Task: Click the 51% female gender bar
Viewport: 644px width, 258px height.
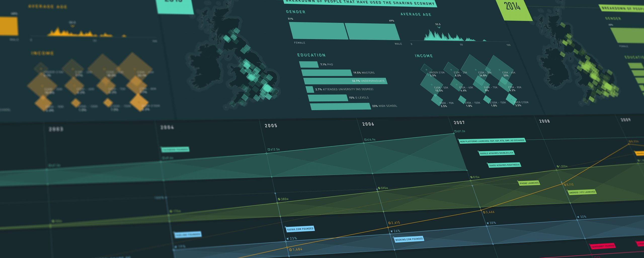Action: (319, 30)
